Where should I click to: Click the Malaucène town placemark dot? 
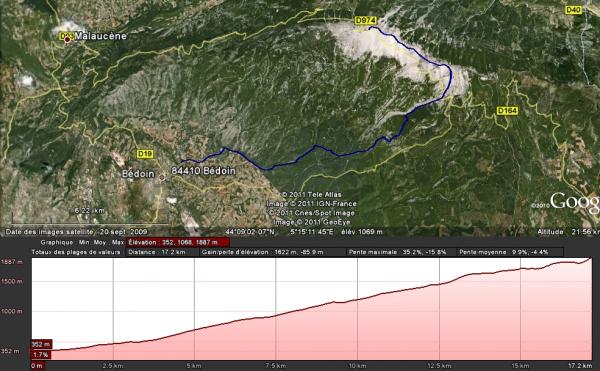point(68,40)
